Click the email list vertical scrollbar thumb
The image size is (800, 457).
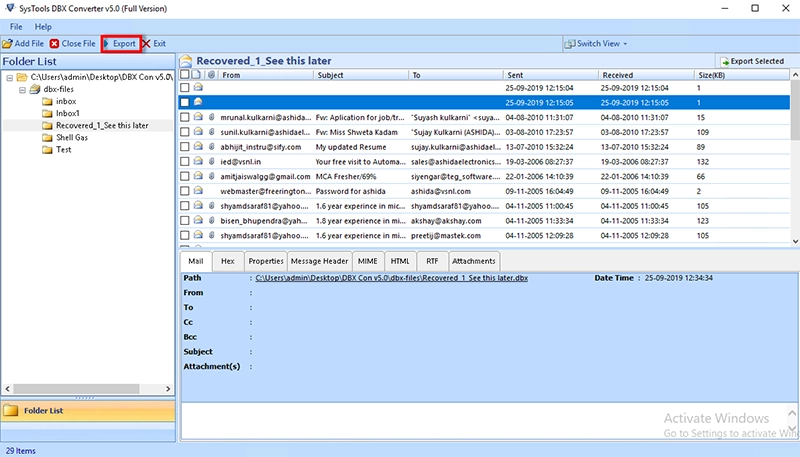click(x=795, y=110)
